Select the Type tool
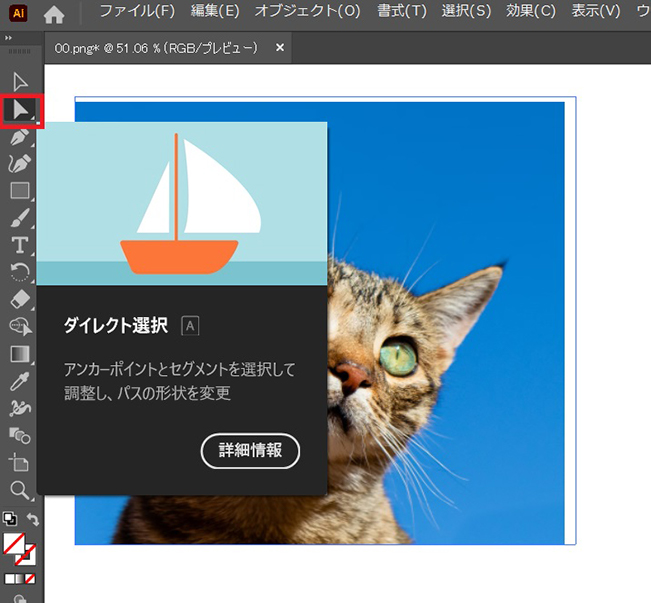 click(x=20, y=245)
